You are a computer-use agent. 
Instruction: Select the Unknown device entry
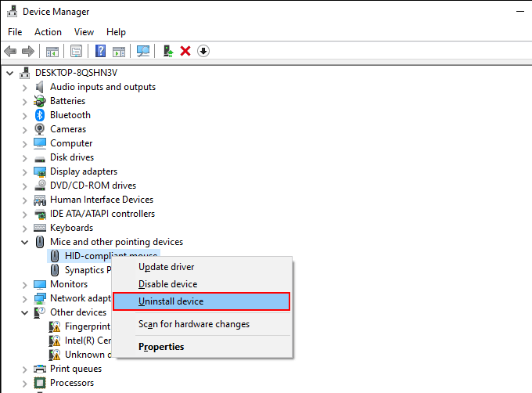pyautogui.click(x=88, y=355)
